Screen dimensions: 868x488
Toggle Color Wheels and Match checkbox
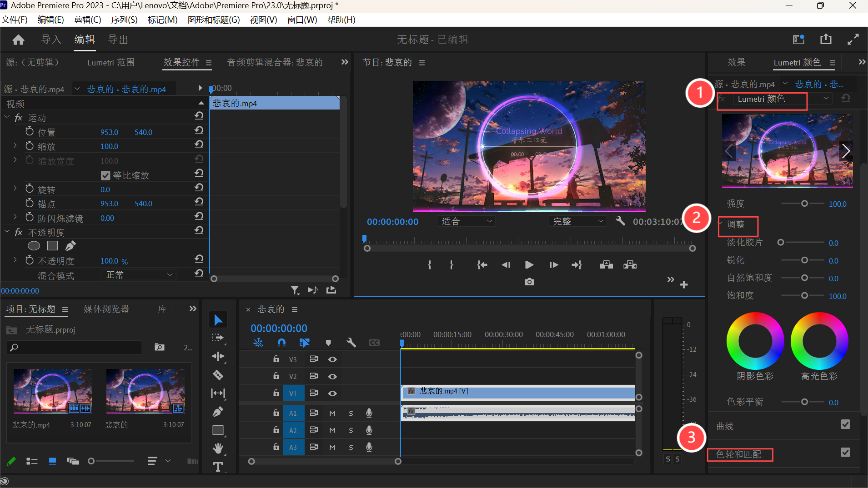click(845, 453)
